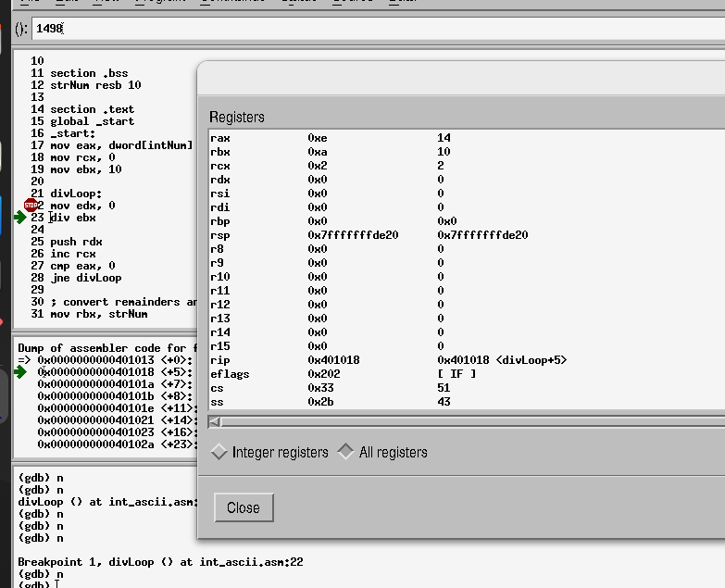Click the "Dump of assembler code for" header line
Image resolution: width=725 pixels, height=588 pixels.
107,348
